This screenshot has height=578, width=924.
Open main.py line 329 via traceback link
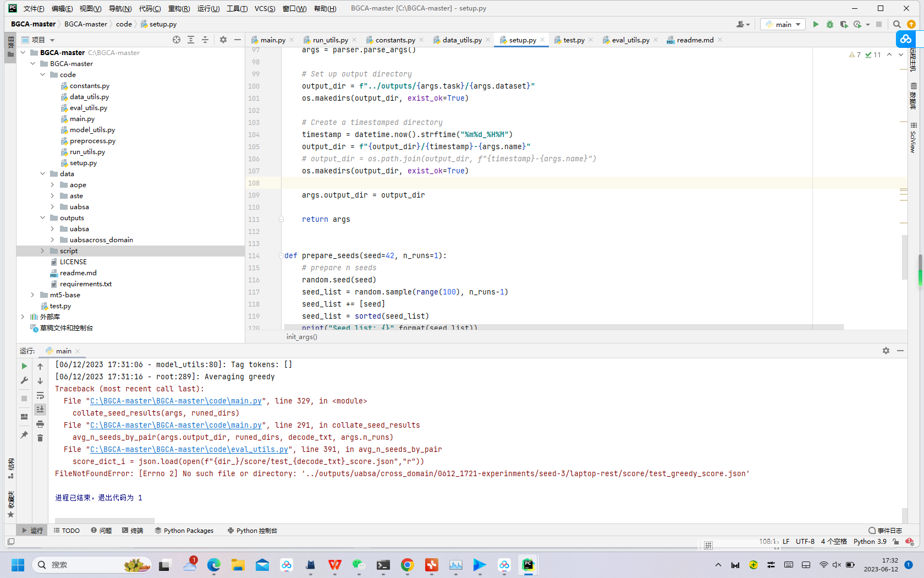(175, 401)
